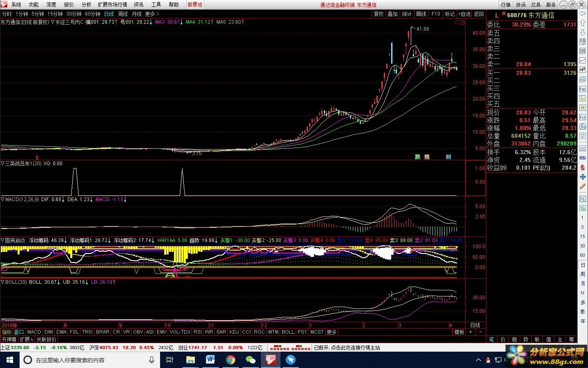Click the F12 trading icon in sidebar
The image size is (588, 368).
[583, 117]
